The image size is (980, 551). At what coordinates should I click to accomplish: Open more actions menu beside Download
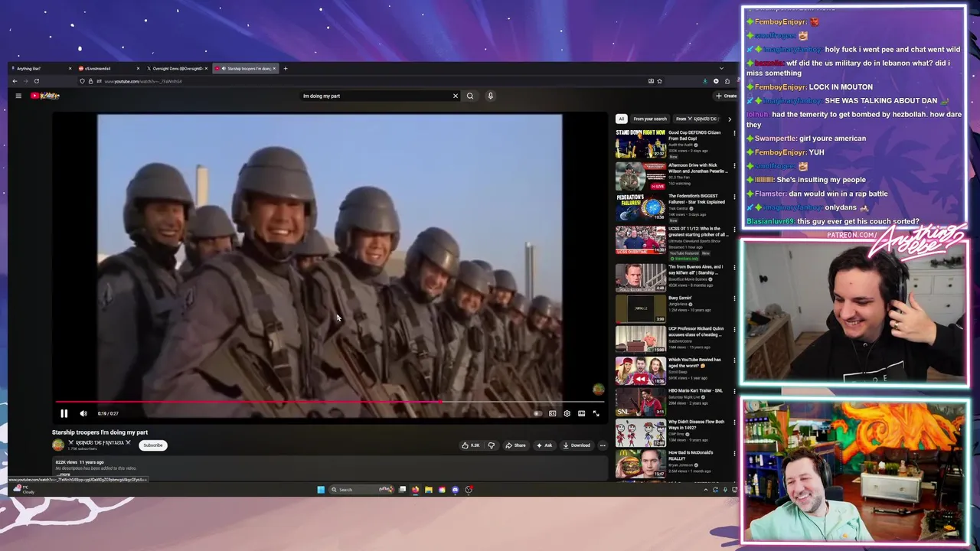click(603, 445)
